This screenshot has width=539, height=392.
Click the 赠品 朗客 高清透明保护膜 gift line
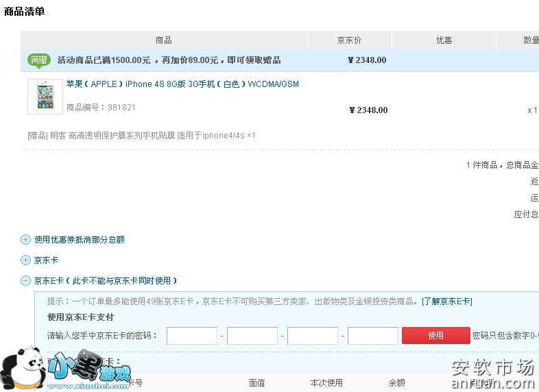pyautogui.click(x=141, y=136)
